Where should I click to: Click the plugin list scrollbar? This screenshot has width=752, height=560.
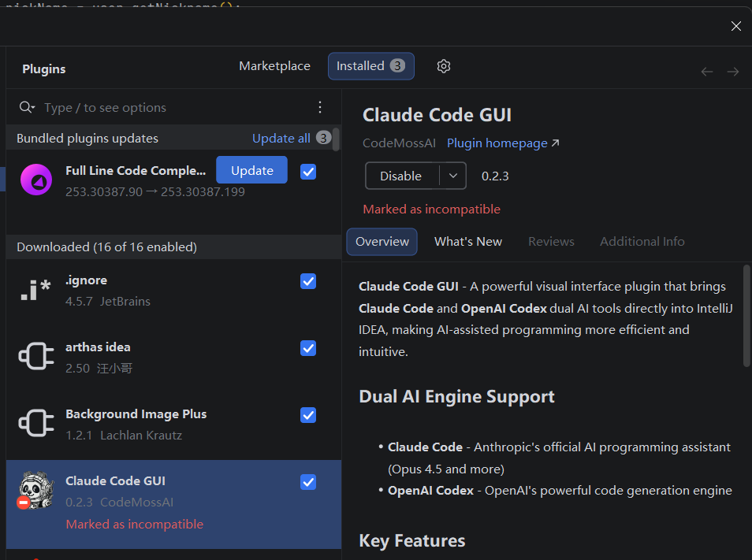coord(337,139)
